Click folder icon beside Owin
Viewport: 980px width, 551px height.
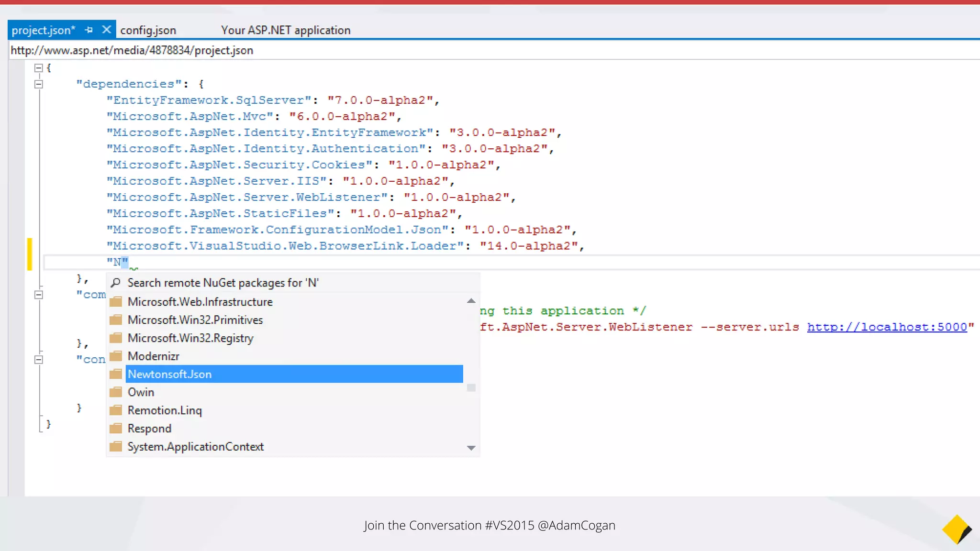[116, 392]
